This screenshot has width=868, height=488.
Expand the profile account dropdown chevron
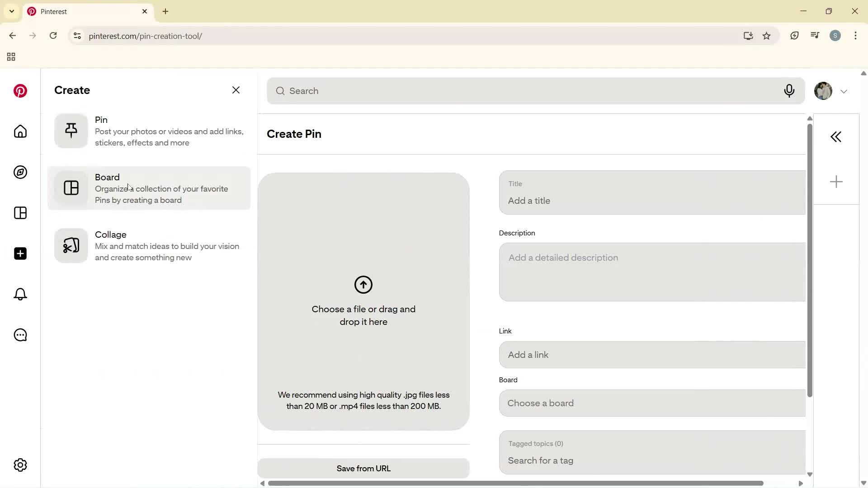[x=844, y=91]
